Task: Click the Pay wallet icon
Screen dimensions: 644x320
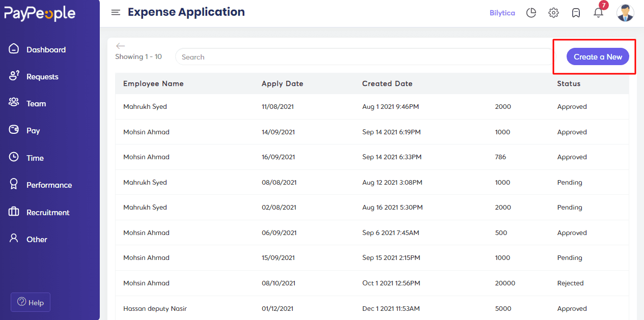Action: pos(14,130)
